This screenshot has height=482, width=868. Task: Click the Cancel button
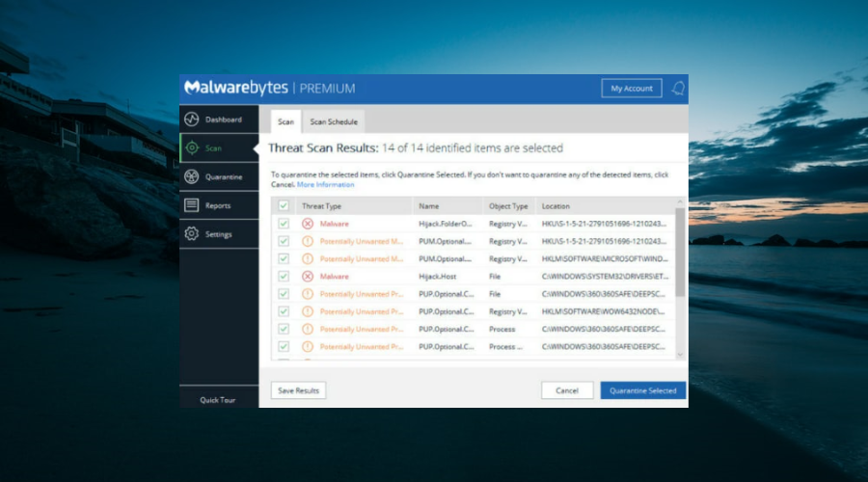[567, 390]
